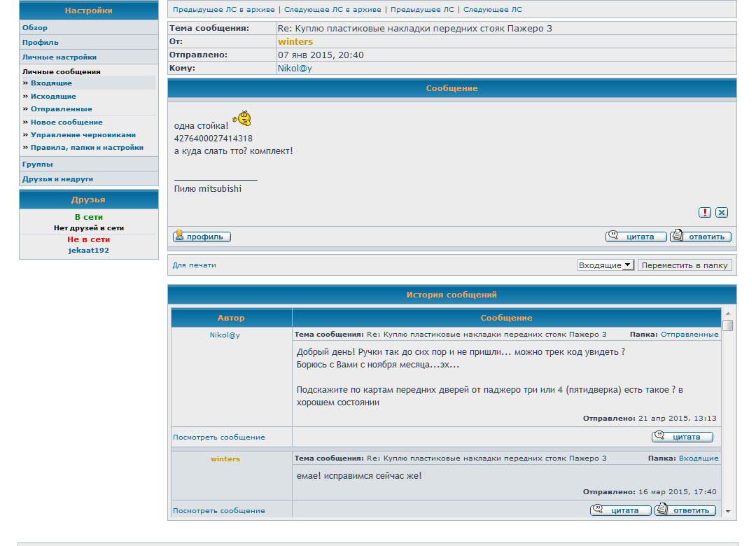
Task: Click the X delete-message icon
Action: (722, 213)
